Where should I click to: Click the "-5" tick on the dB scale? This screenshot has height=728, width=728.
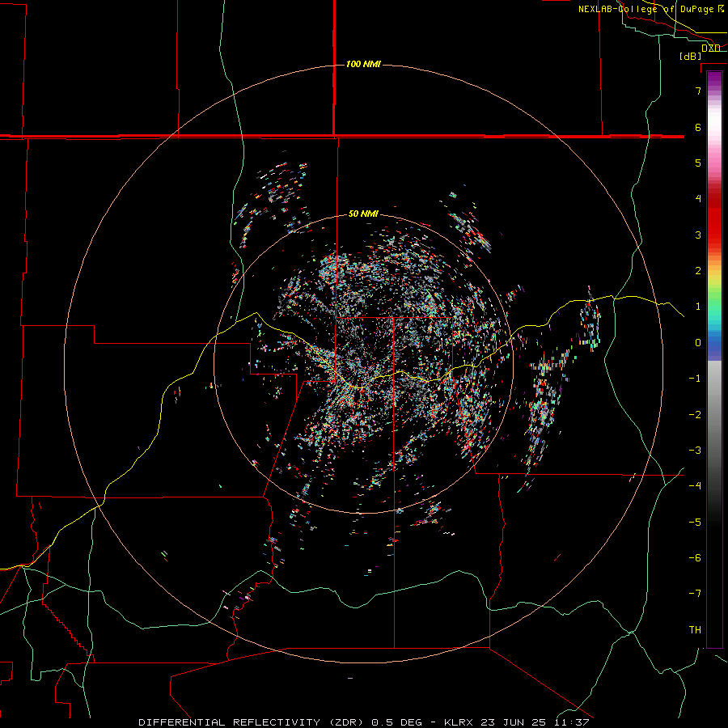pos(695,522)
